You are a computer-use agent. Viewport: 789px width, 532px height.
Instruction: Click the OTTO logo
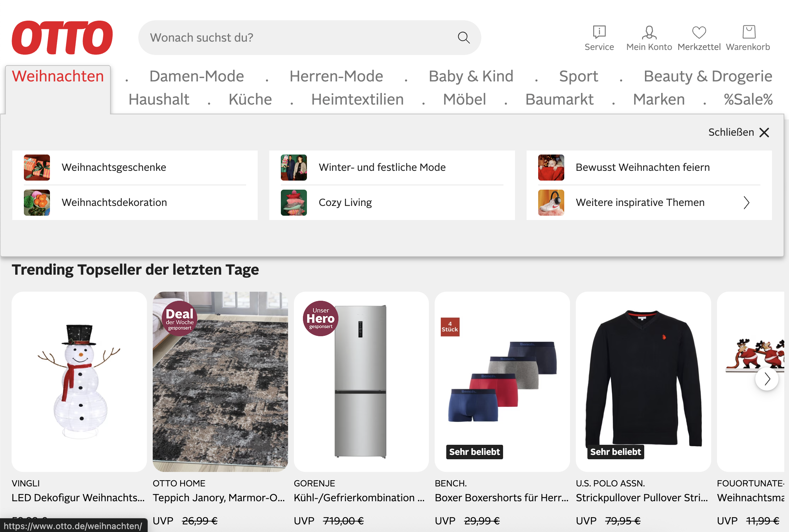coord(62,38)
